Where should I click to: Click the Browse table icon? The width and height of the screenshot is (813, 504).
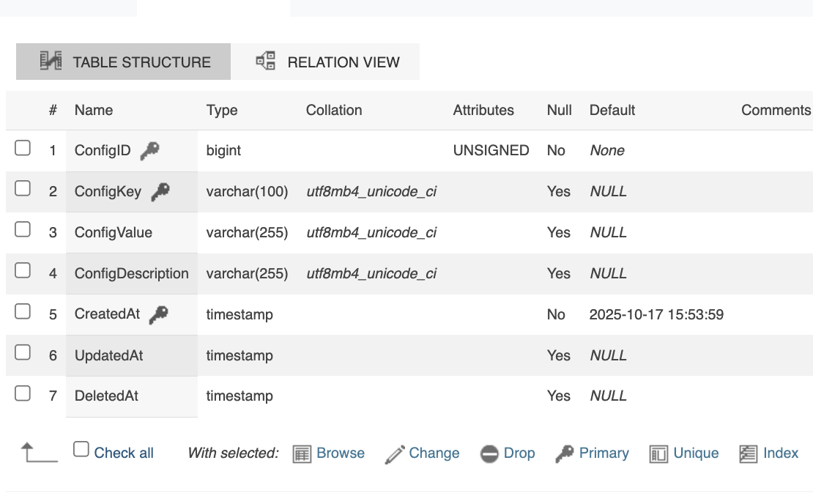[x=302, y=454]
